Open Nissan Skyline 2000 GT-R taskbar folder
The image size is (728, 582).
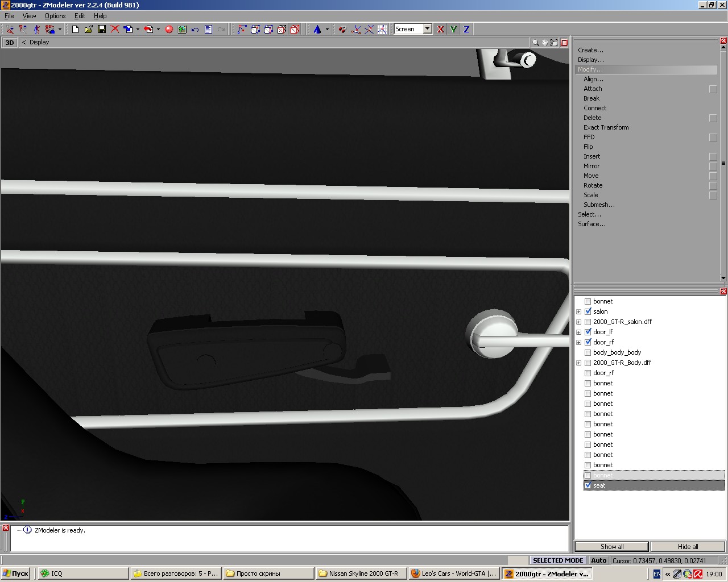click(x=361, y=573)
